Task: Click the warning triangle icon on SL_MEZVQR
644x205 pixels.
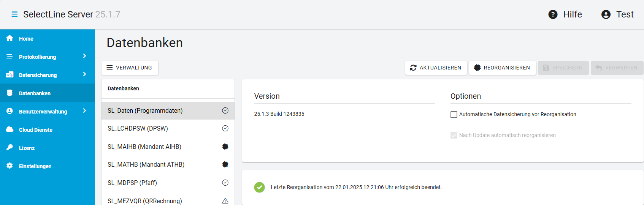Action: [225, 201]
